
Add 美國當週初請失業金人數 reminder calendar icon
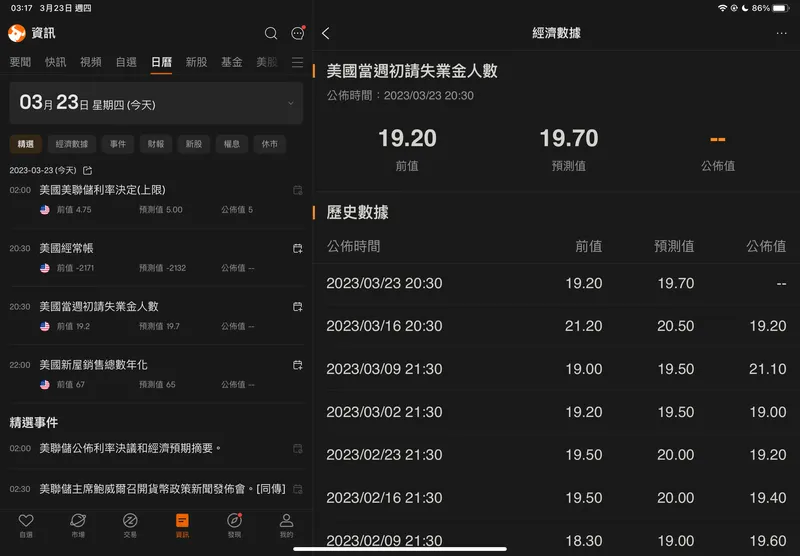pos(297,307)
